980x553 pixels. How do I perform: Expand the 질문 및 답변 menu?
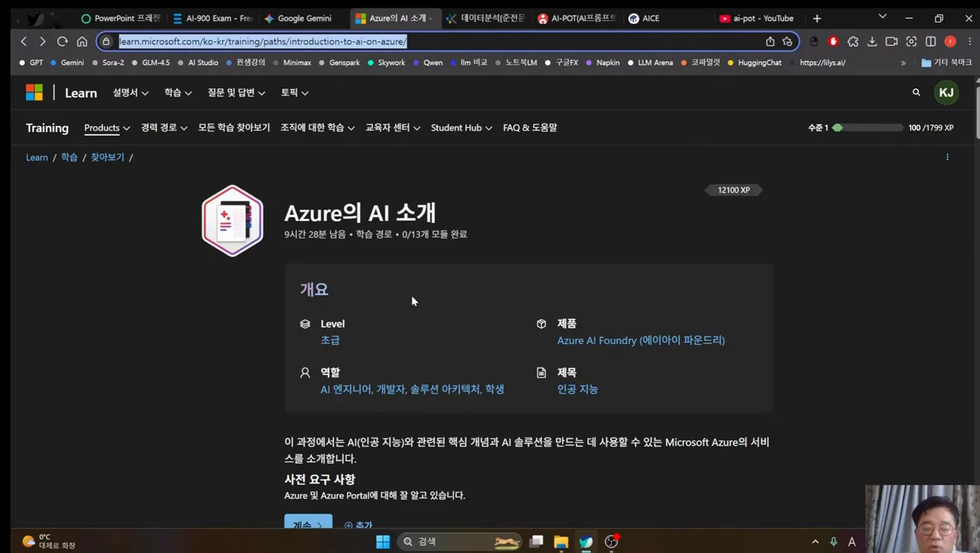point(236,92)
